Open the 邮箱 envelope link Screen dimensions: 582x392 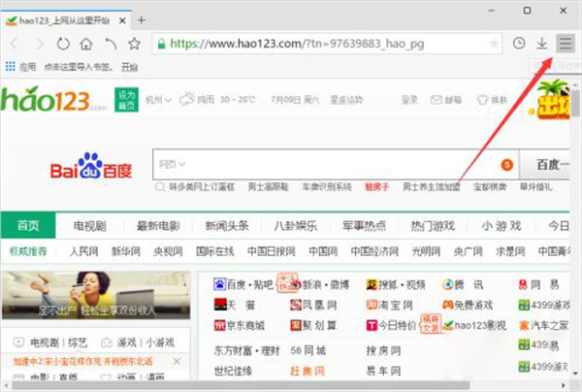click(x=446, y=100)
